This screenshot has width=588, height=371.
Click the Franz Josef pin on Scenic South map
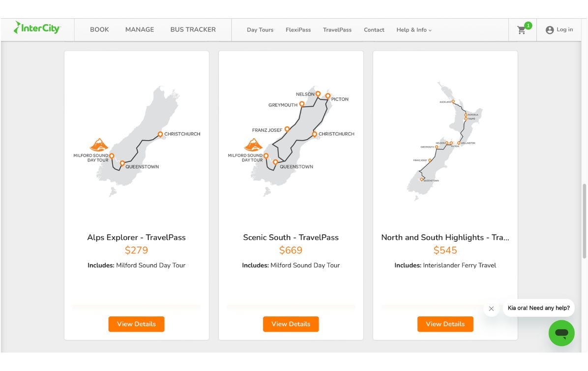point(287,129)
